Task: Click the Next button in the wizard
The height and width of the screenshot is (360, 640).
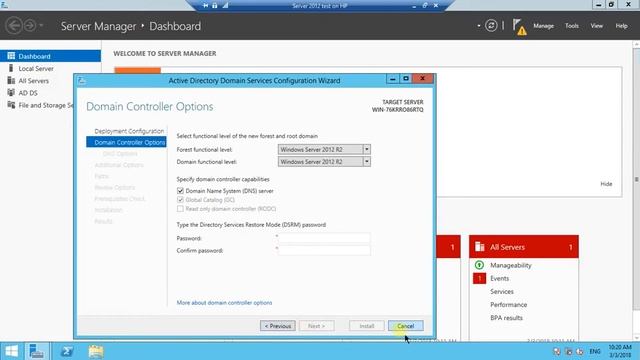Action: 316,326
